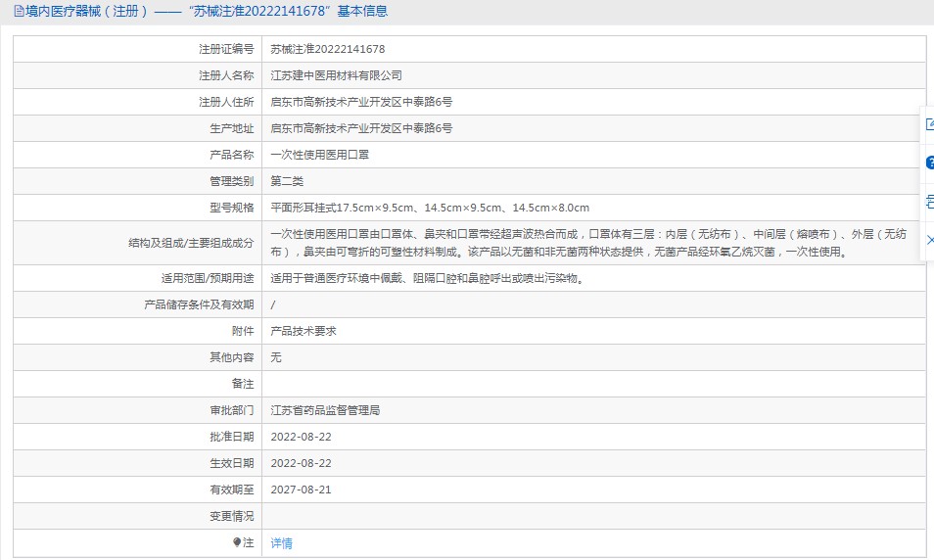Click the page title 境内医疗器械(注册) 基本信息

(x=207, y=11)
